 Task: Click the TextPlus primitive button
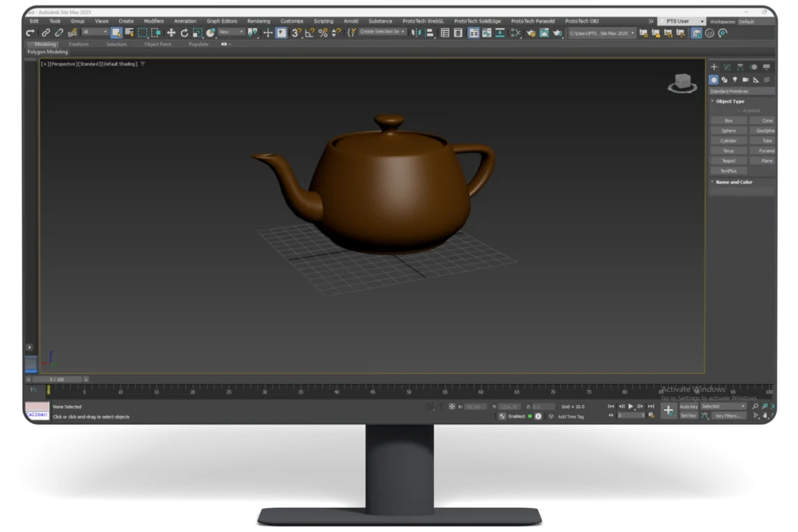(729, 171)
